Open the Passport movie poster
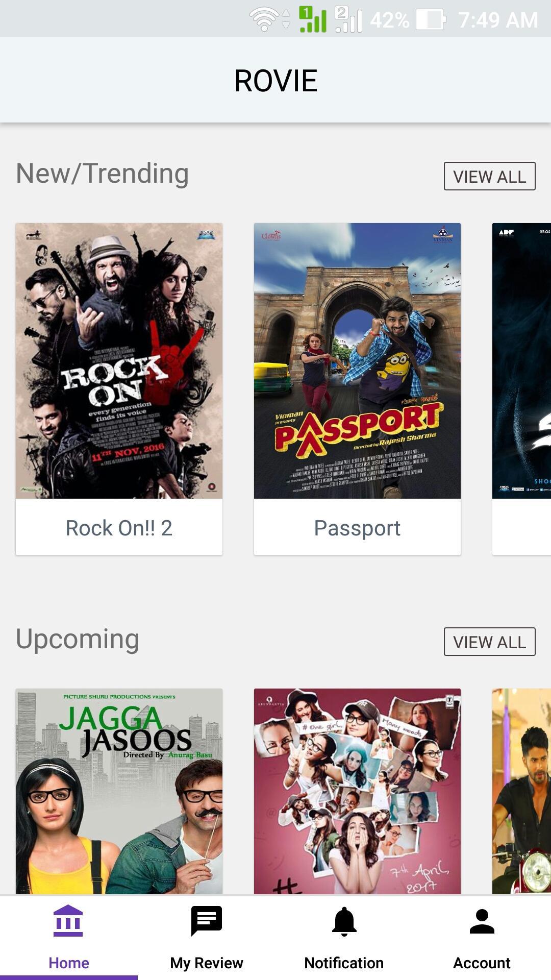 click(x=357, y=361)
